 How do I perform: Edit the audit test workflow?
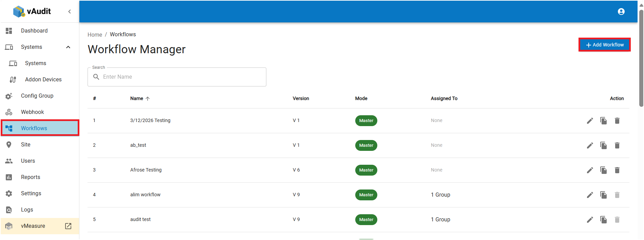point(590,220)
